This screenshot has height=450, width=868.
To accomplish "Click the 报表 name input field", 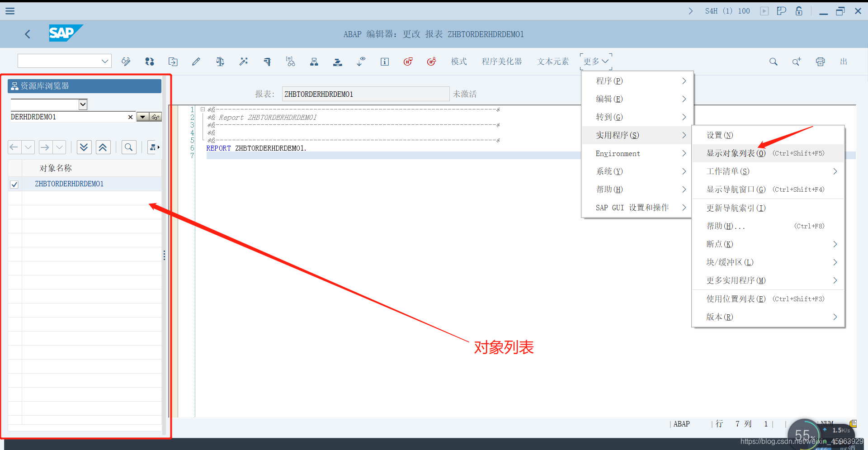I will 366,94.
